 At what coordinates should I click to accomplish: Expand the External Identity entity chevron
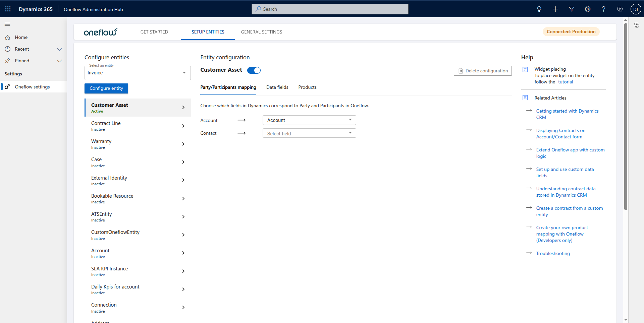[183, 180]
